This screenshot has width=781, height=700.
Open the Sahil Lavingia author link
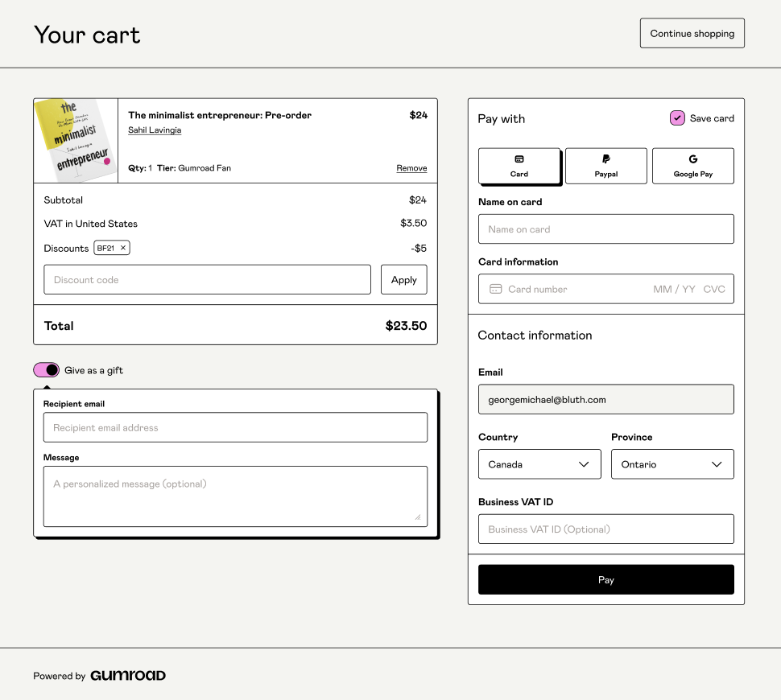[x=155, y=130]
